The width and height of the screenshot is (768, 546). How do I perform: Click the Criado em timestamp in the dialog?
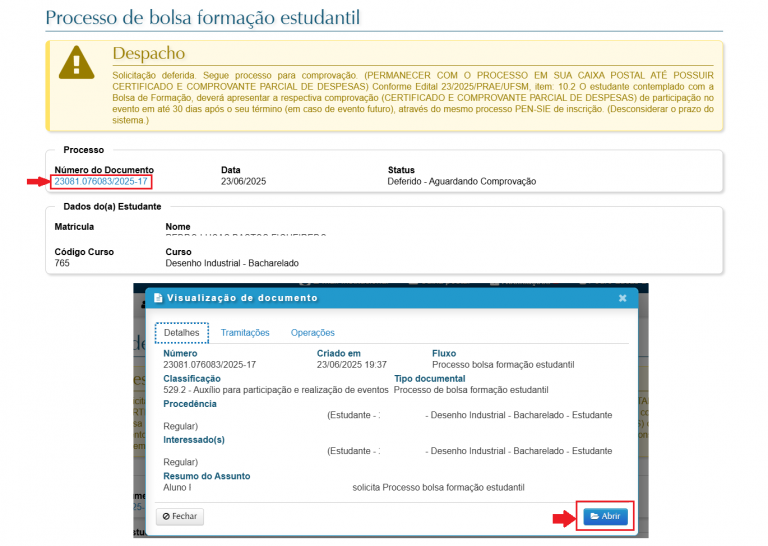pyautogui.click(x=351, y=365)
